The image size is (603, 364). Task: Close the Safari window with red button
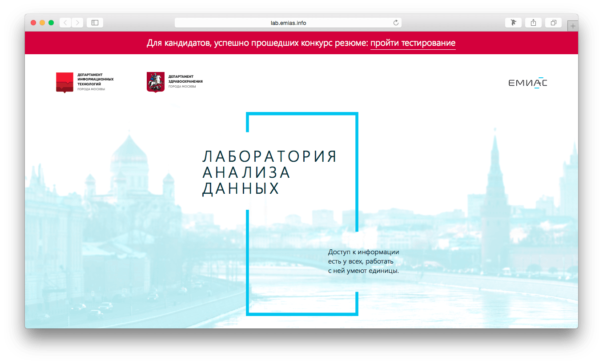coord(33,23)
